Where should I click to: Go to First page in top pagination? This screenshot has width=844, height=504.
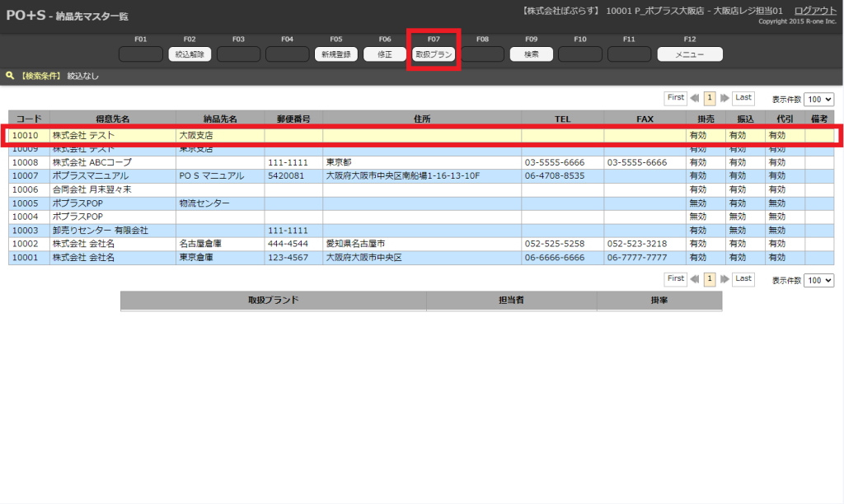pyautogui.click(x=676, y=98)
